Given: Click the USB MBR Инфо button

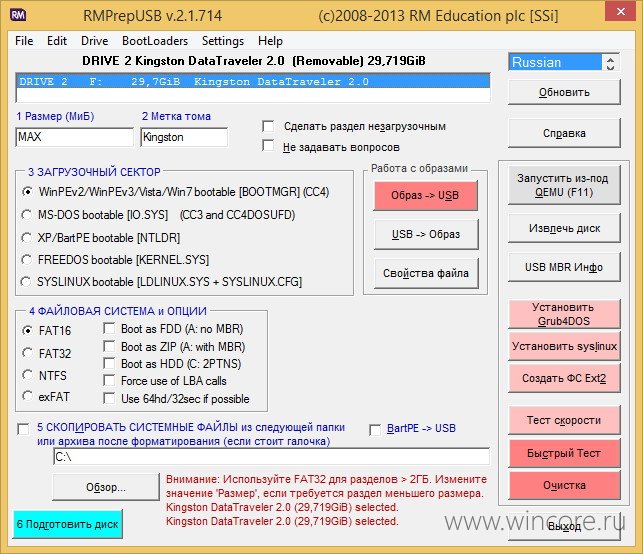Looking at the screenshot, I should [564, 267].
